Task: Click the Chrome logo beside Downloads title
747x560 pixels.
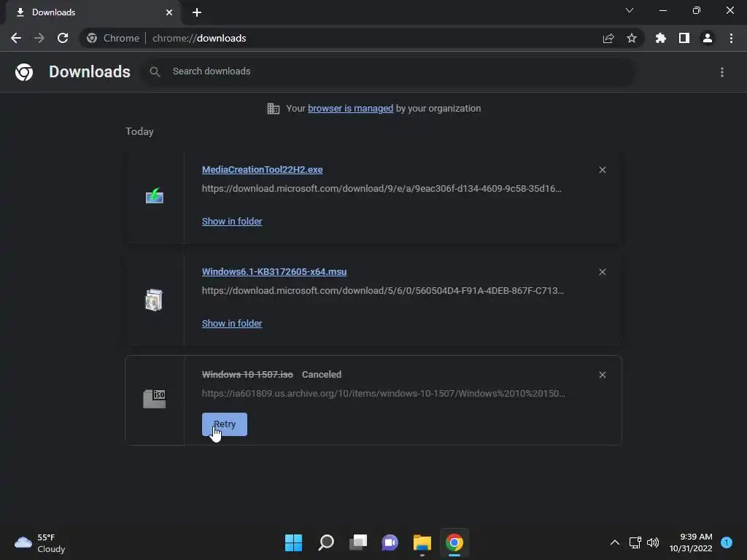Action: [24, 72]
